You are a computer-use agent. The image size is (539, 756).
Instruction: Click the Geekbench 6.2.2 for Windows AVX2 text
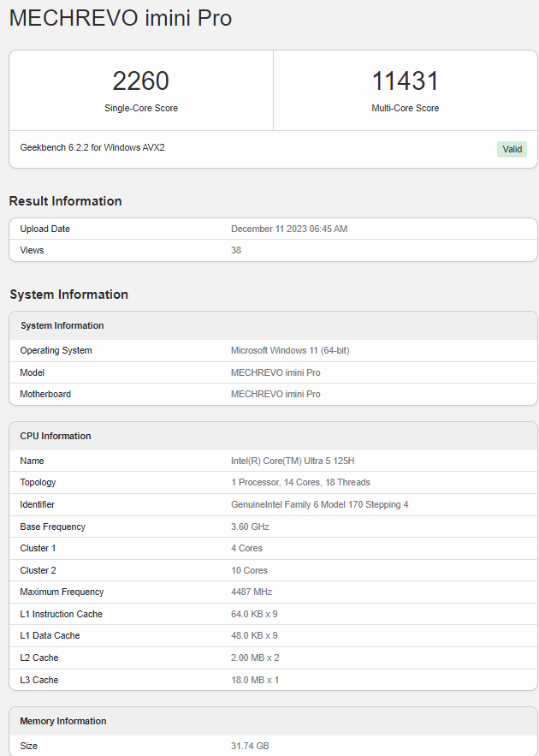tap(92, 147)
